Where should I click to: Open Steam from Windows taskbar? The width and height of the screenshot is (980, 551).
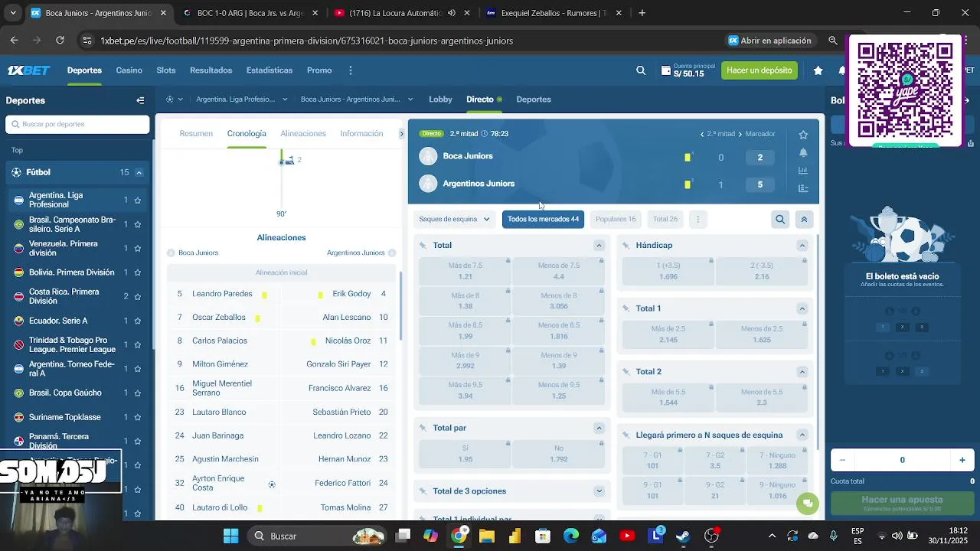pos(683,536)
